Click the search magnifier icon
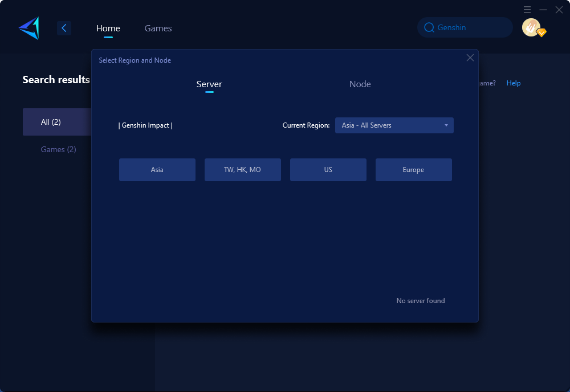The width and height of the screenshot is (570, 392). [x=429, y=27]
